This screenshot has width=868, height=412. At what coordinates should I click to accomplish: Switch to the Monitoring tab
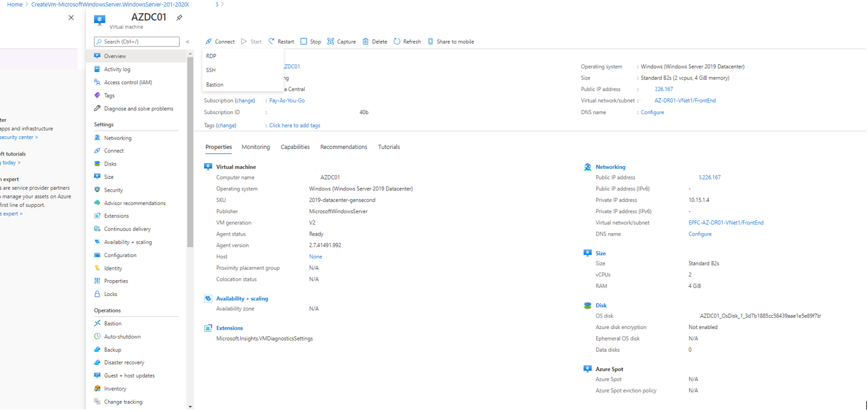click(255, 147)
